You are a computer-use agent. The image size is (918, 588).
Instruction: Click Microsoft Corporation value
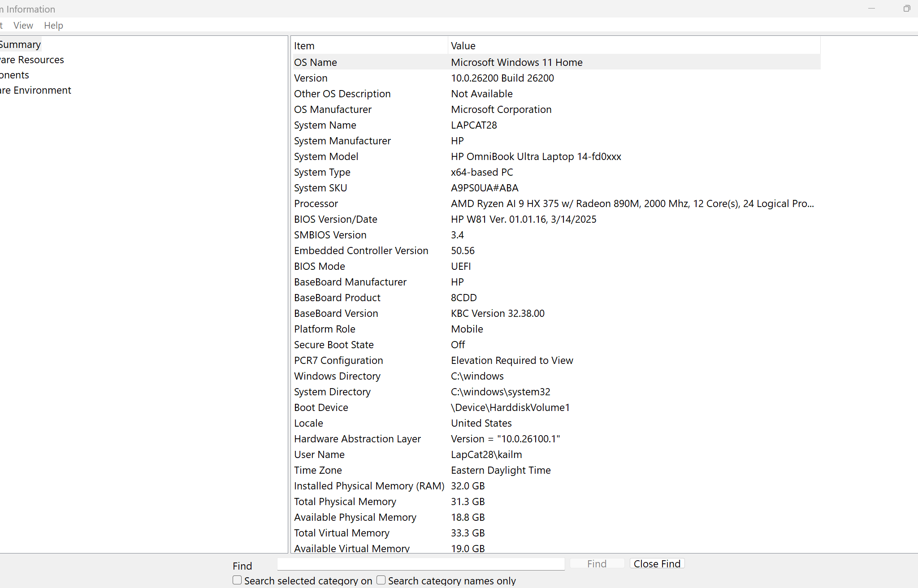(501, 109)
